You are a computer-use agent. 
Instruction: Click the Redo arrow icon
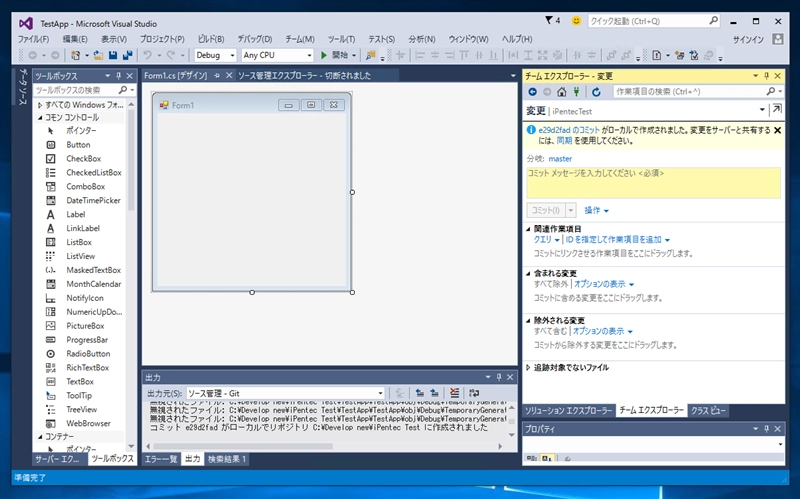[171, 55]
